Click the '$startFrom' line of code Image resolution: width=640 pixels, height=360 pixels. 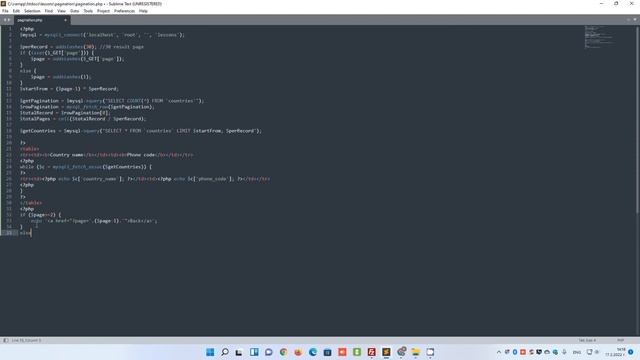click(x=69, y=89)
